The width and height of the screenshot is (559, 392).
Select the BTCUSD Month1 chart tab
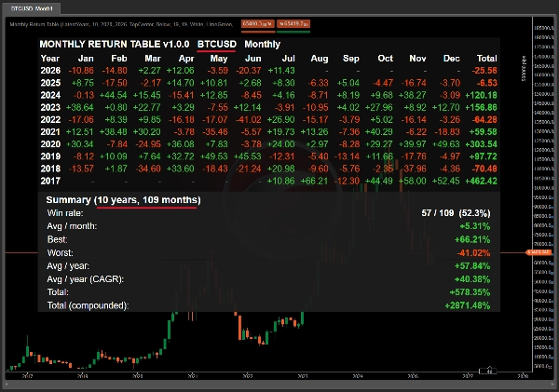(x=32, y=8)
